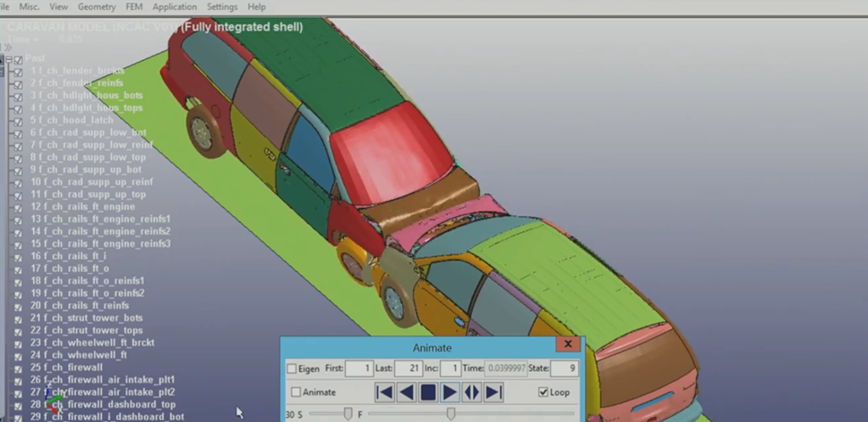
Task: Disable the Loop checkbox
Action: pyautogui.click(x=543, y=392)
